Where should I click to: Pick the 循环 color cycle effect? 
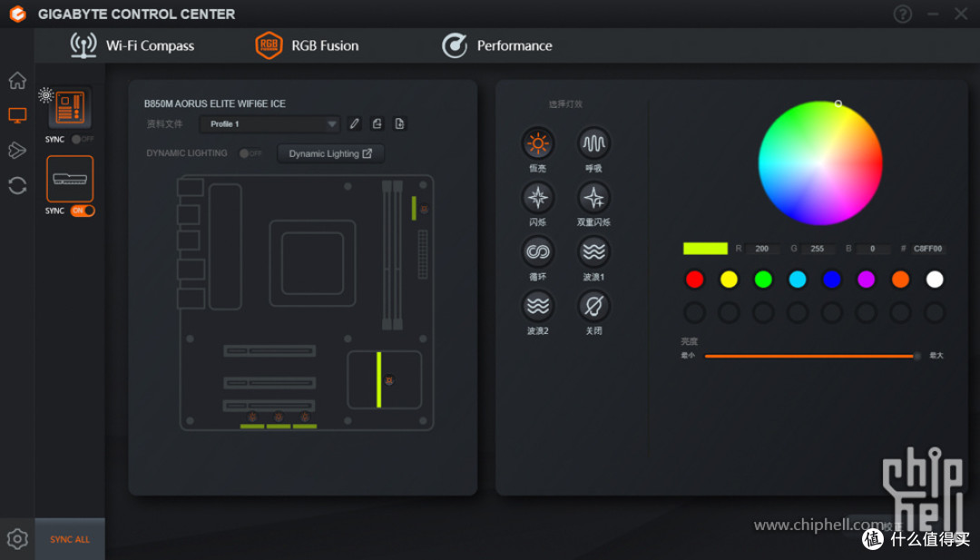537,252
